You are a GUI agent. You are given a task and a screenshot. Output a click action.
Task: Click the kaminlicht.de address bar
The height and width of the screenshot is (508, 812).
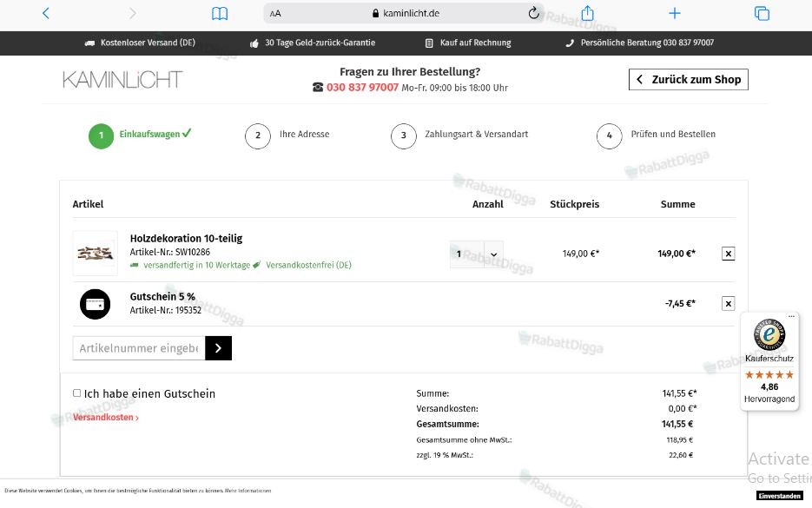(x=404, y=14)
